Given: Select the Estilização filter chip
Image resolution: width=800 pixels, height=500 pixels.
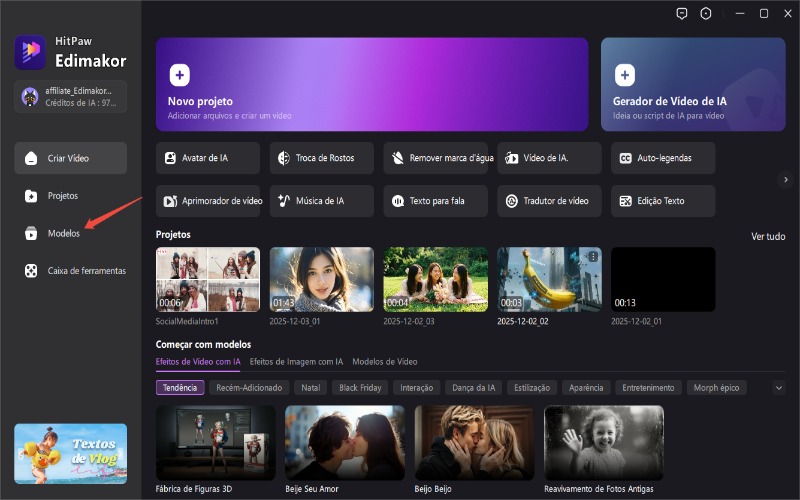Looking at the screenshot, I should point(532,388).
